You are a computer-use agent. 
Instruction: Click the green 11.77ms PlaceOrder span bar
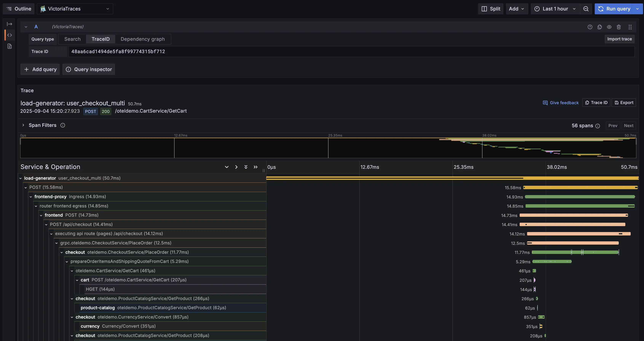tap(575, 252)
